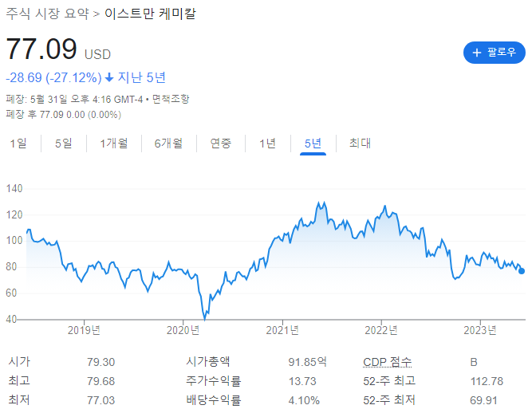Select the active 5년 tab

coord(313,144)
